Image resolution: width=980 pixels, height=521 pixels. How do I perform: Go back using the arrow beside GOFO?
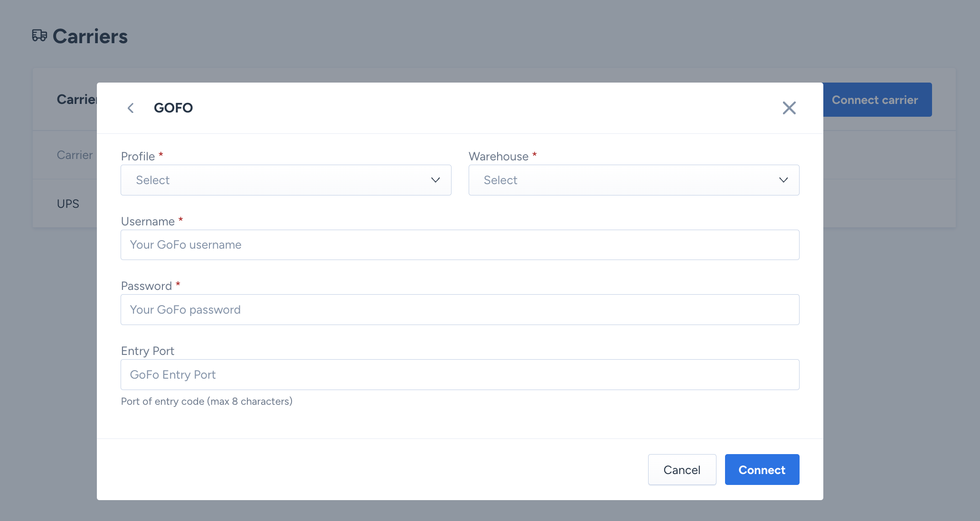[131, 108]
